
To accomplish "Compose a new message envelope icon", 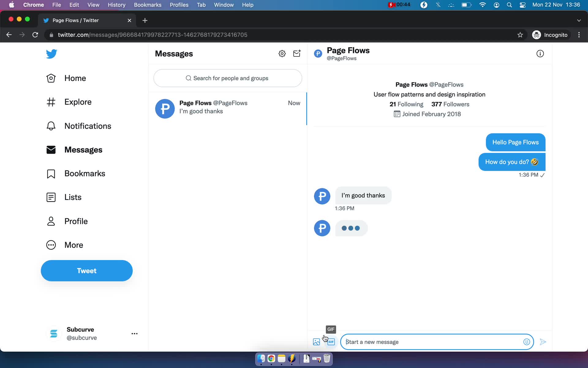I will 297,54.
